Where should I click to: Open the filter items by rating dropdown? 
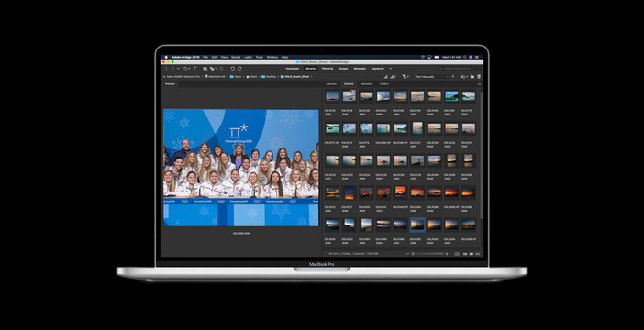[405, 77]
